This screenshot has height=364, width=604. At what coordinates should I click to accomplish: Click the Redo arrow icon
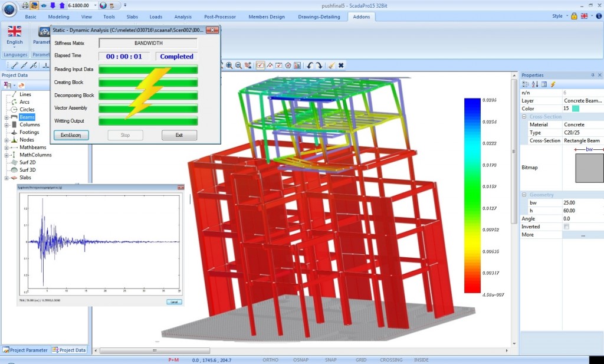pos(320,65)
